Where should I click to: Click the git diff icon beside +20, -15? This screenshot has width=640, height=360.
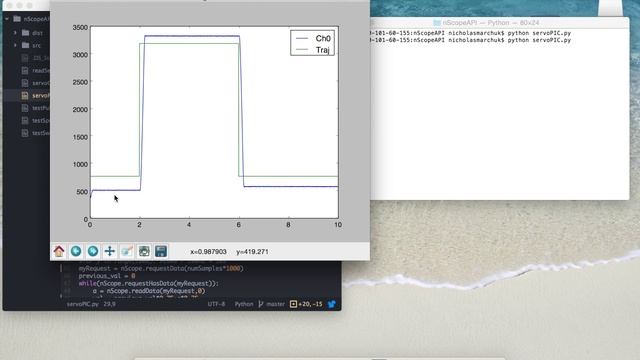pos(293,304)
